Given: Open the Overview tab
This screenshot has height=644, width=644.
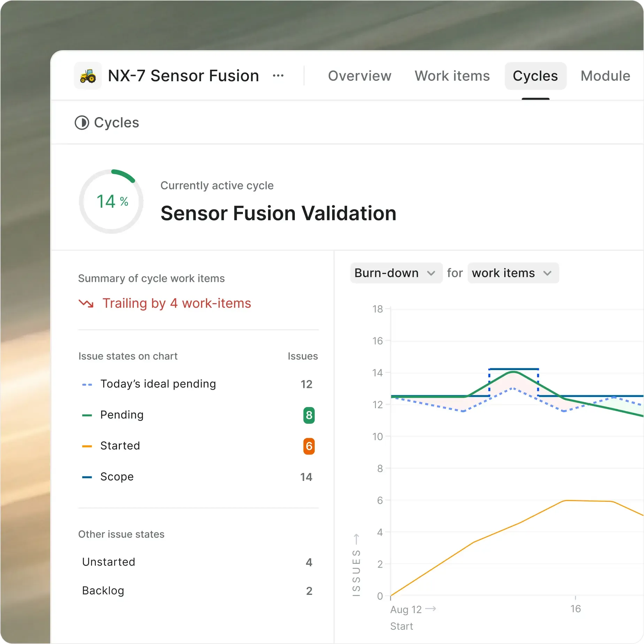Looking at the screenshot, I should click(x=360, y=76).
